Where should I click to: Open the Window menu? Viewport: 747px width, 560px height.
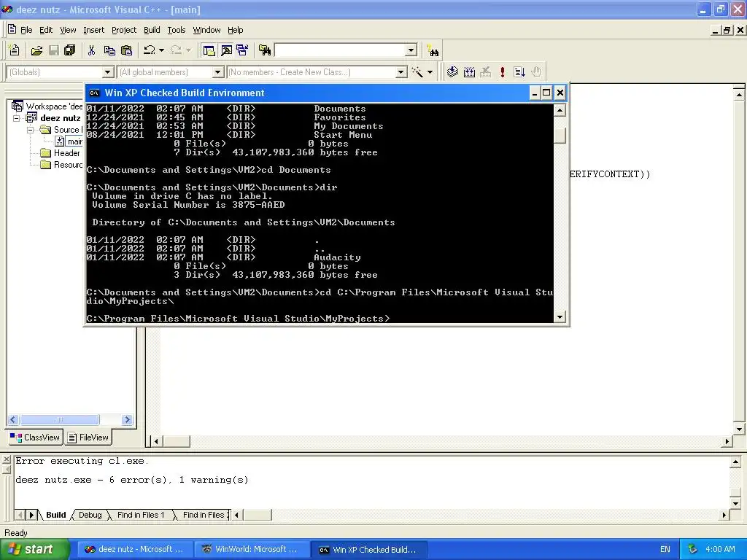coord(206,30)
